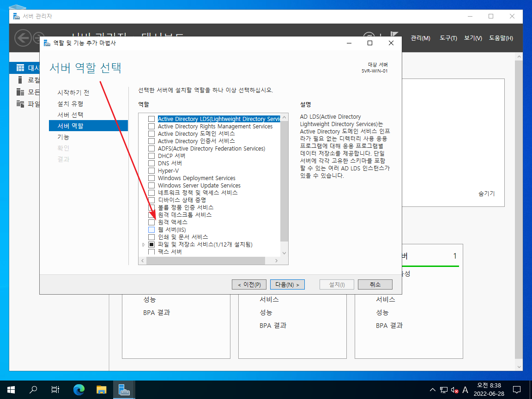532x399 pixels.
Task: Open 보기(V) menu in Server Manager
Action: [473, 38]
